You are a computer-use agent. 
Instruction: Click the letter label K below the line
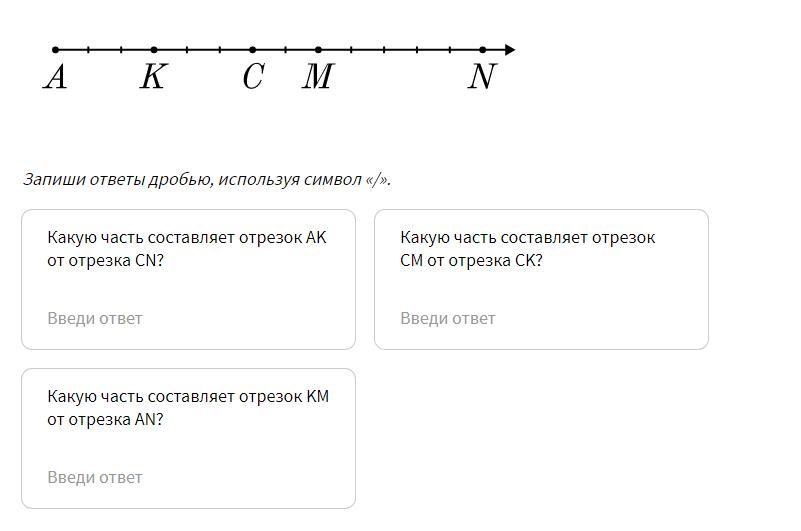pyautogui.click(x=152, y=77)
